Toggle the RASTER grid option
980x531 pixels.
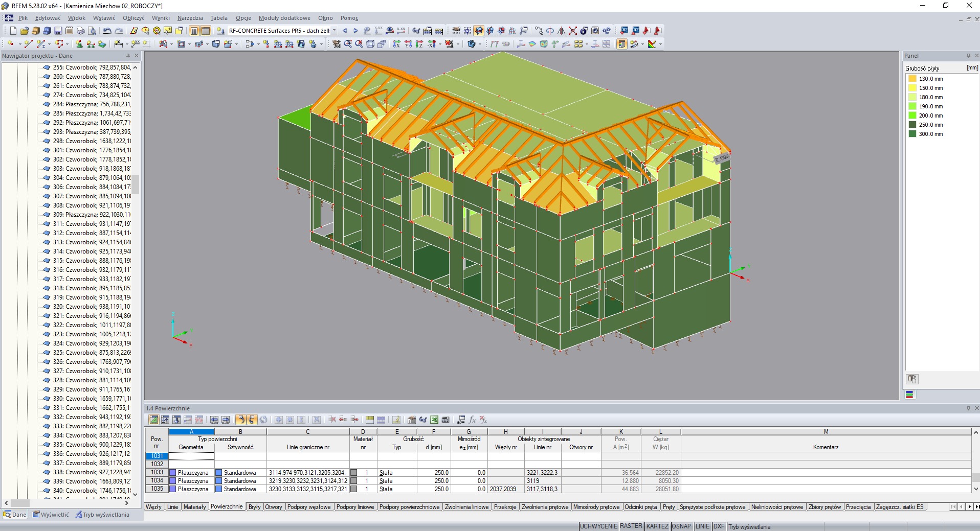pyautogui.click(x=631, y=526)
